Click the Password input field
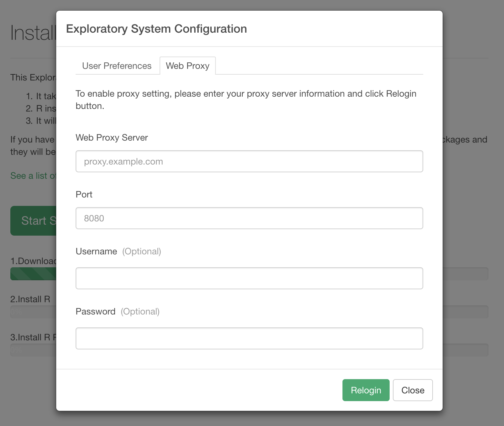The width and height of the screenshot is (504, 426). [249, 338]
